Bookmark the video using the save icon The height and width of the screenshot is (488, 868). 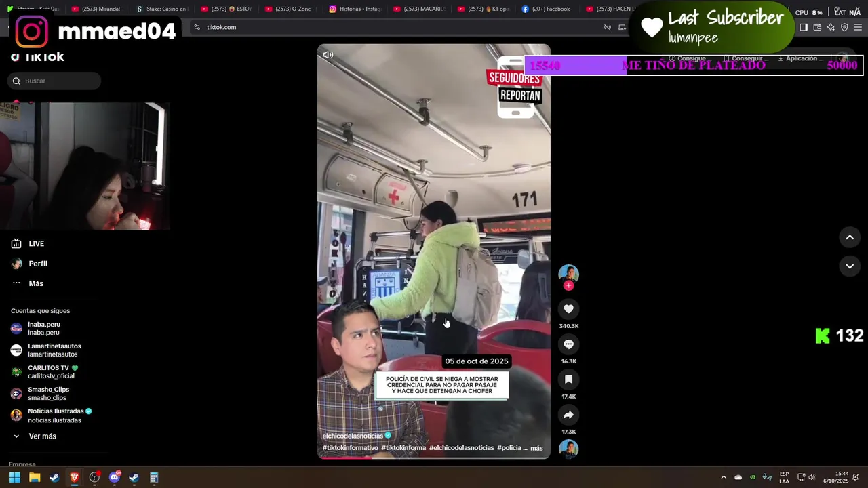[568, 380]
